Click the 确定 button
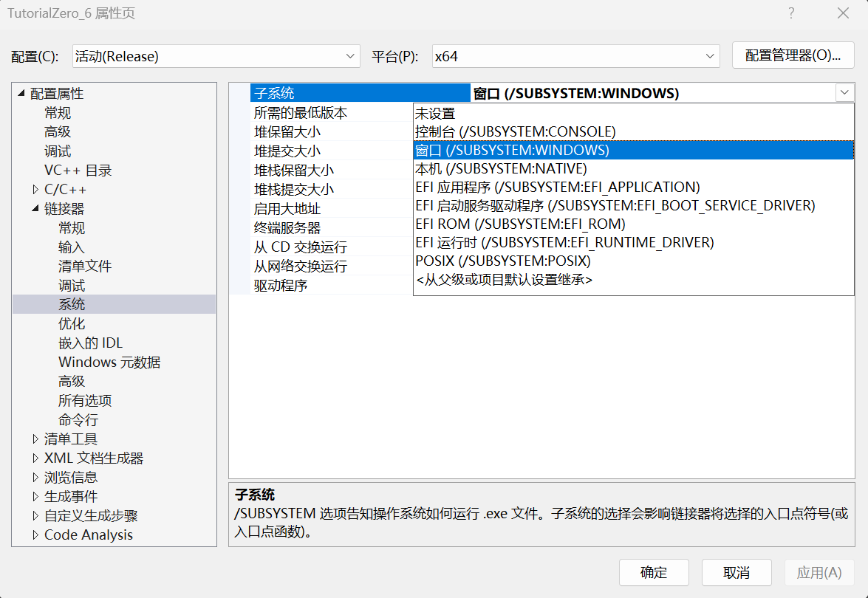 [654, 573]
